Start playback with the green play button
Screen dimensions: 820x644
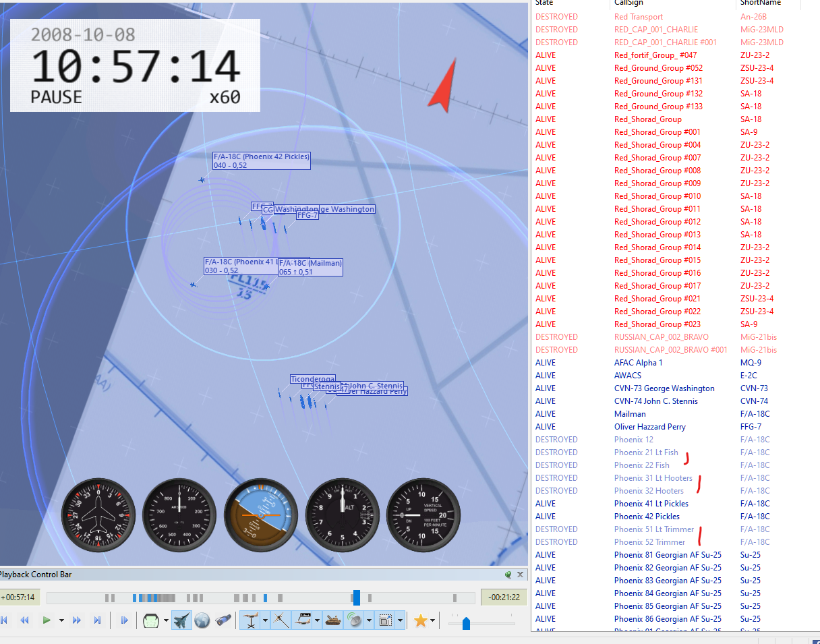[47, 620]
